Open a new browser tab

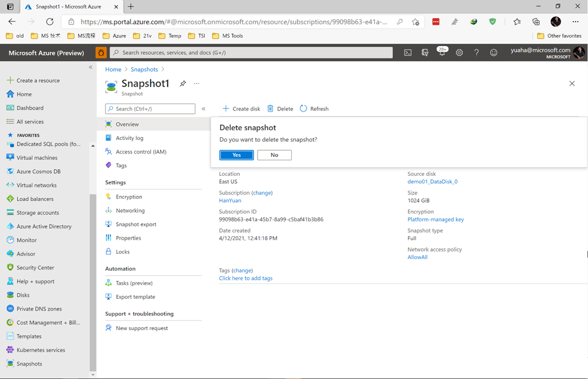(130, 7)
